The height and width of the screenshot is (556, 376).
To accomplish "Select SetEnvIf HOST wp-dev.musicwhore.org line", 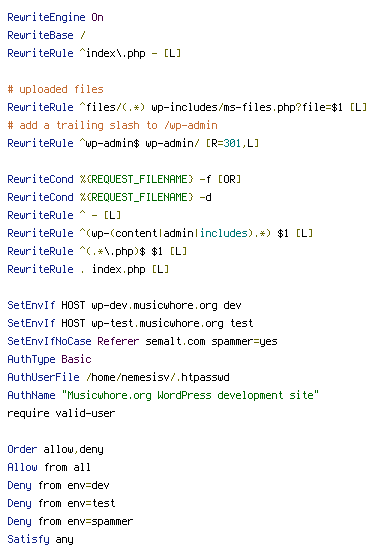I will [x=125, y=305].
